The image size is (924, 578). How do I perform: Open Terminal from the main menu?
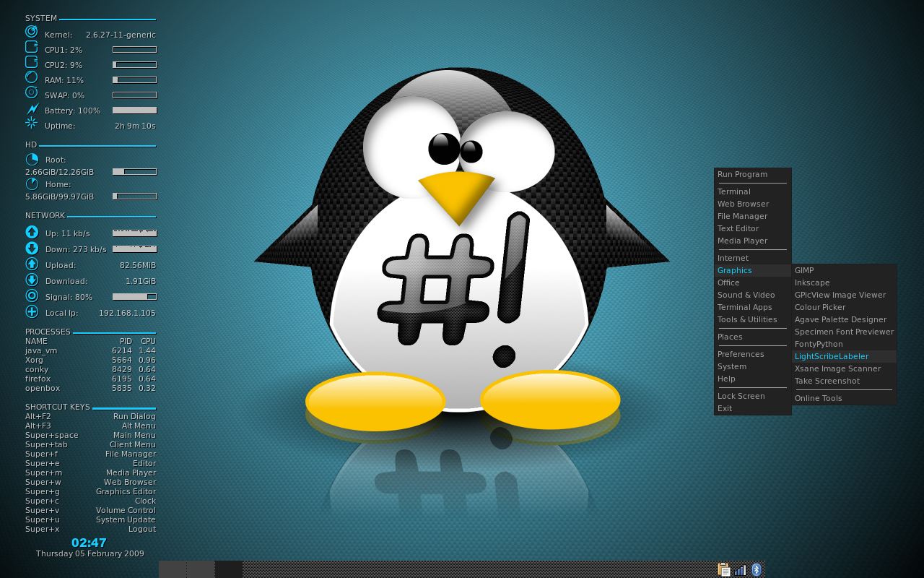[753, 191]
